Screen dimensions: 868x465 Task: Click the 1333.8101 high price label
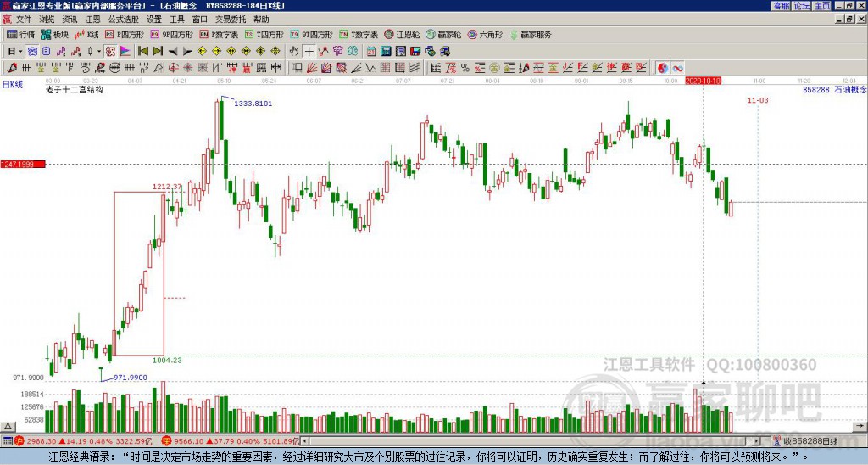click(253, 104)
